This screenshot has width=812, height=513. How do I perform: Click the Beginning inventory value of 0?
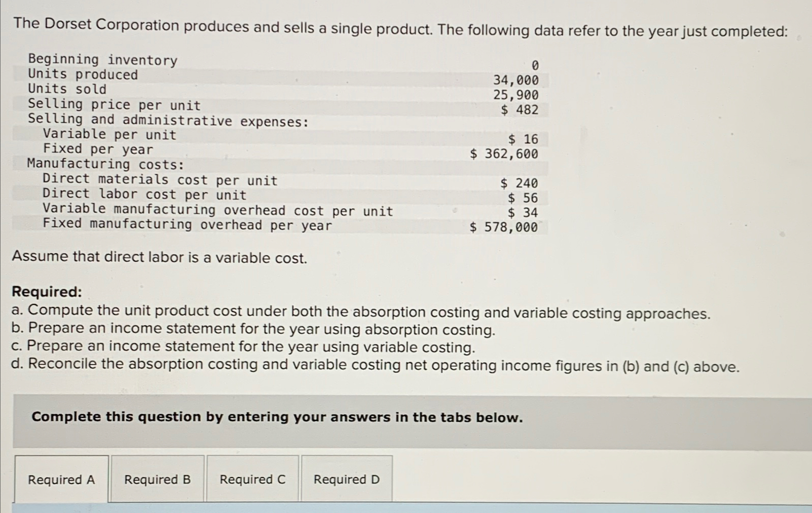point(534,65)
